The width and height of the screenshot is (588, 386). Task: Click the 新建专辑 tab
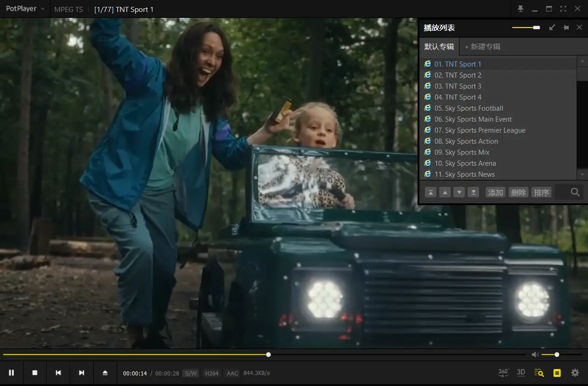482,47
